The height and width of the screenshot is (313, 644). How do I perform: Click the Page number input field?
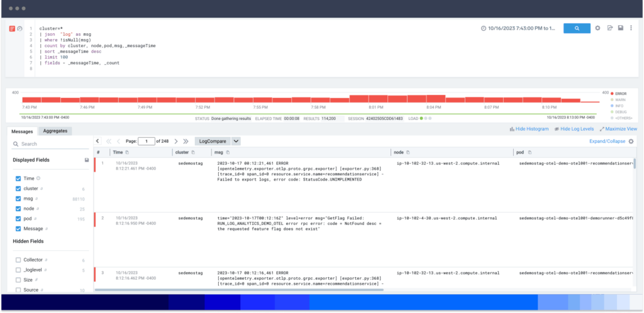click(x=147, y=141)
